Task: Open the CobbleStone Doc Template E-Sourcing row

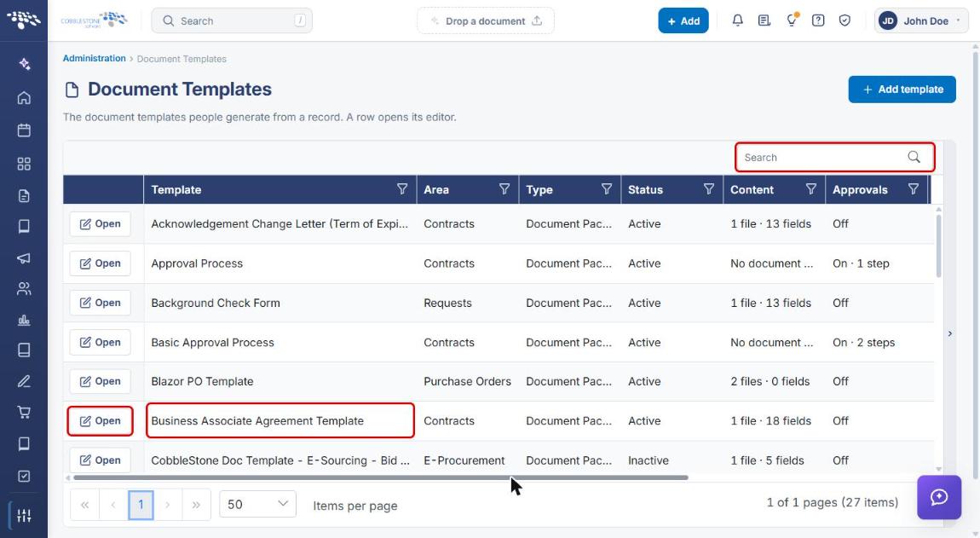Action: (x=100, y=460)
